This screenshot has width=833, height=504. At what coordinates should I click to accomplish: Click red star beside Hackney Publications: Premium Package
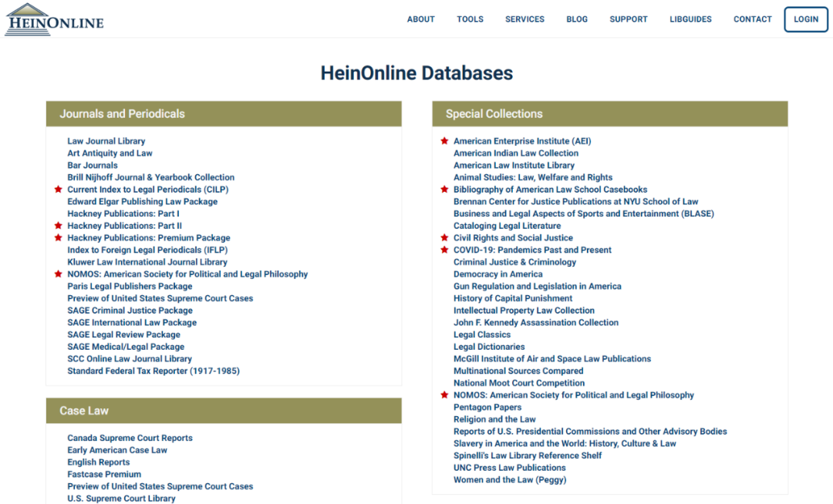pyautogui.click(x=59, y=237)
